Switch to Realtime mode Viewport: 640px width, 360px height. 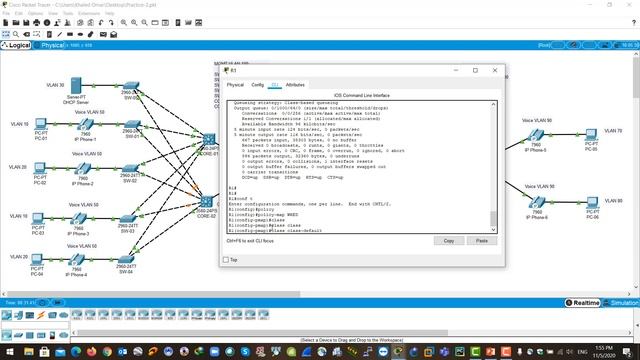[583, 303]
